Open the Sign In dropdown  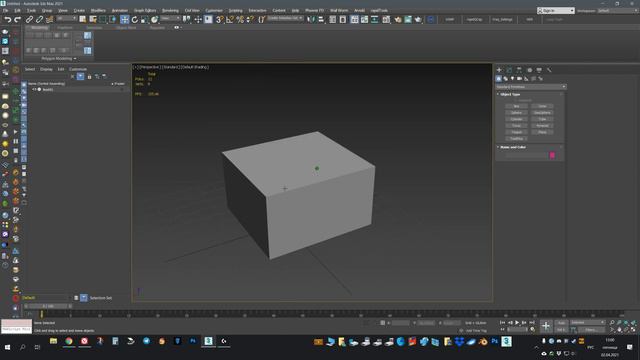click(x=556, y=11)
